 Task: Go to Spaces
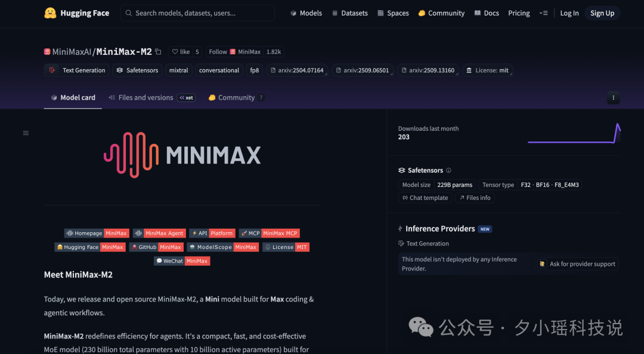click(x=393, y=13)
